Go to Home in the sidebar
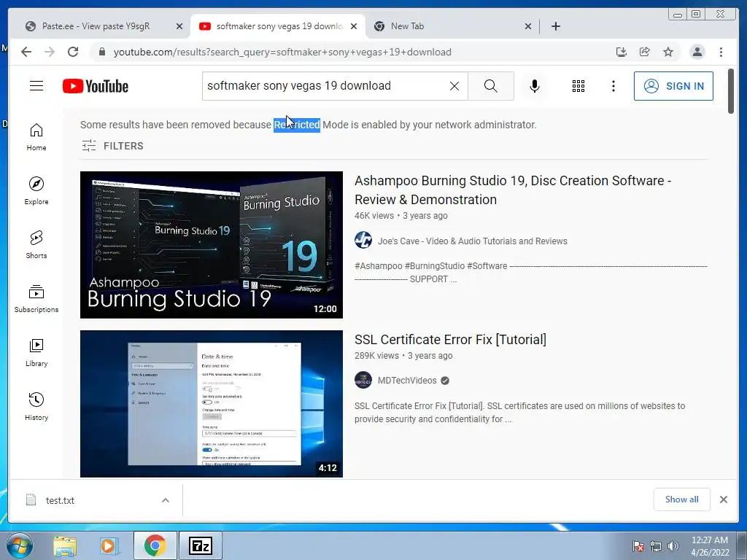 (x=36, y=137)
